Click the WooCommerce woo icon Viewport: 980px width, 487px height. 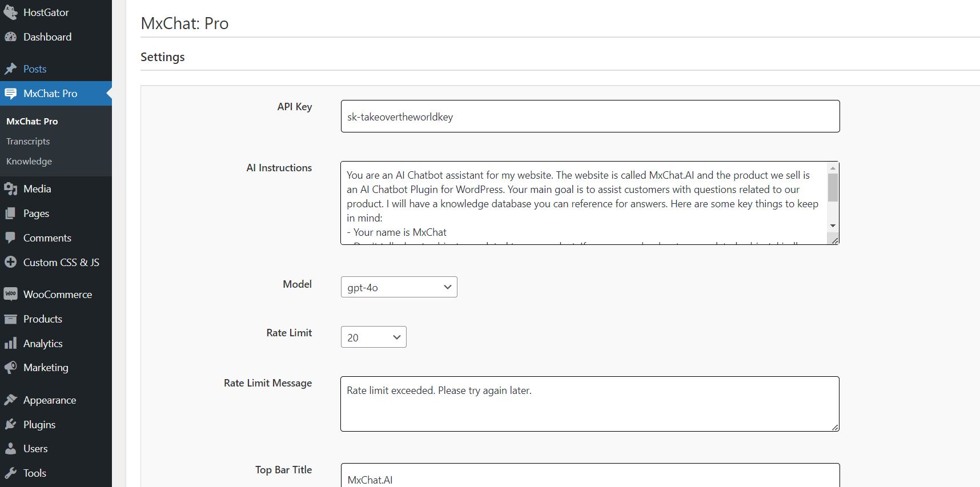coord(11,295)
